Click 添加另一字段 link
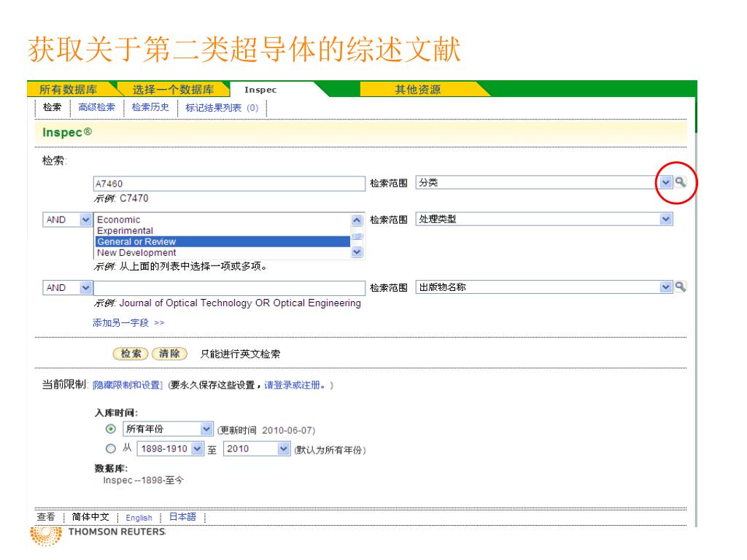 point(128,323)
